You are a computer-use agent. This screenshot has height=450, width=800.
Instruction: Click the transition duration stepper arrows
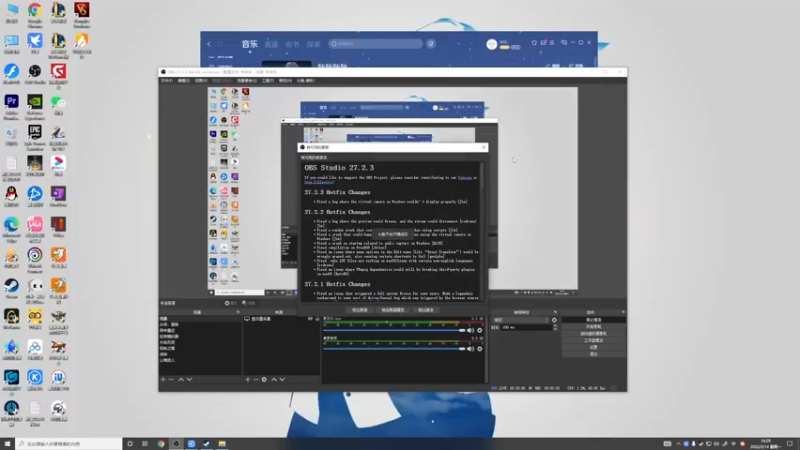tap(555, 328)
